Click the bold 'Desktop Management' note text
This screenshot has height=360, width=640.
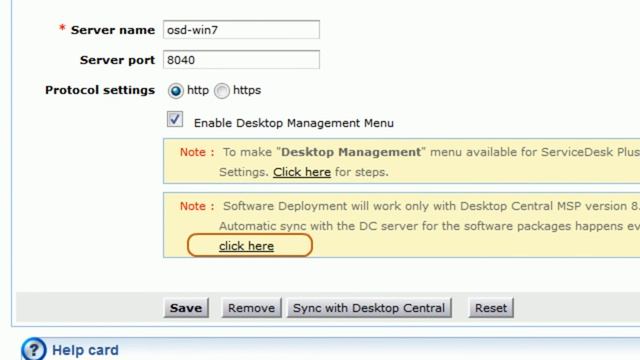point(351,152)
